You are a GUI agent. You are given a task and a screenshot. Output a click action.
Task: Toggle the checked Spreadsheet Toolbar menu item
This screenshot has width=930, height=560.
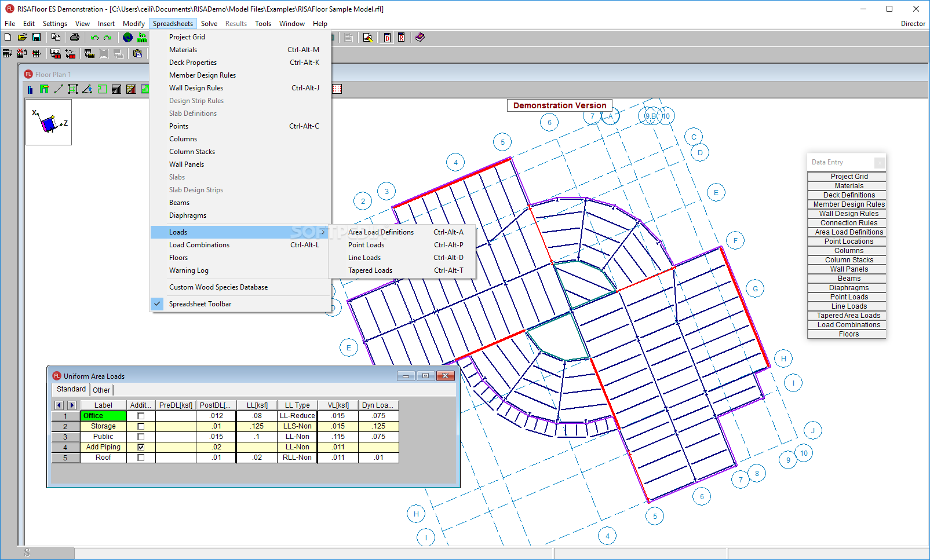240,304
